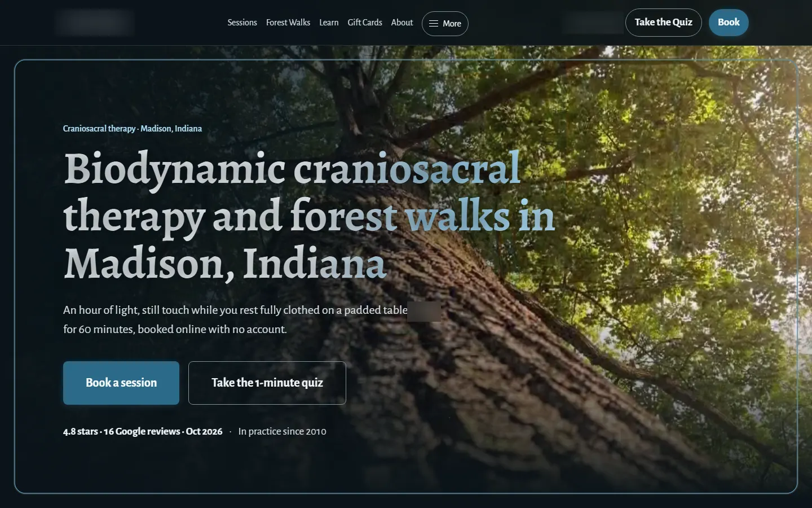This screenshot has width=812, height=508.
Task: Click the Book a session button
Action: 121,383
